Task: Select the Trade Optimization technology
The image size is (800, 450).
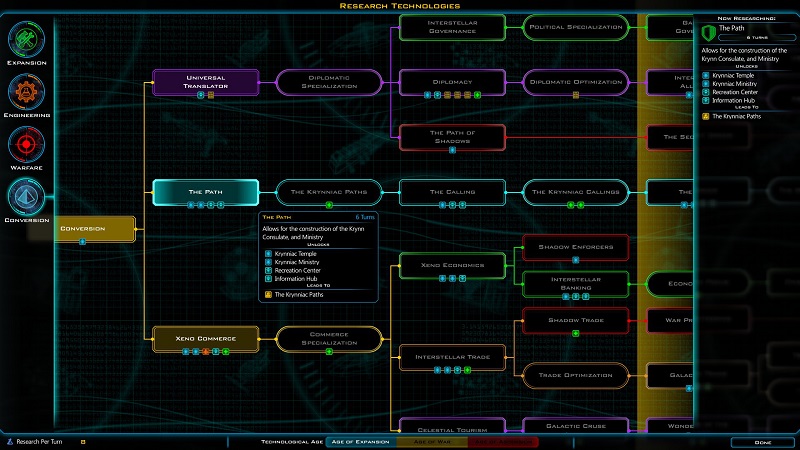Action: [x=576, y=376]
